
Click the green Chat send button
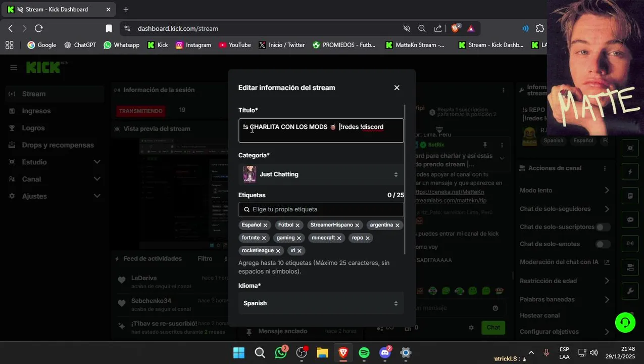coord(493,328)
